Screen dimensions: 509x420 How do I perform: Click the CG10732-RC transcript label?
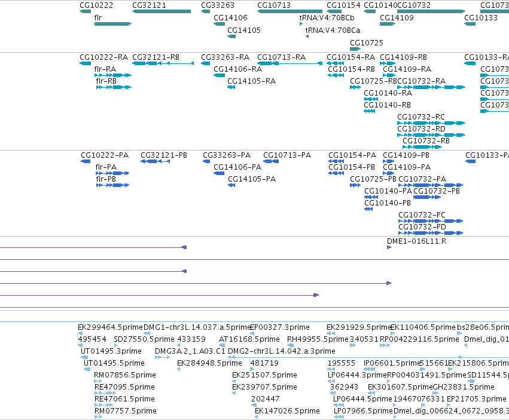[x=421, y=117]
